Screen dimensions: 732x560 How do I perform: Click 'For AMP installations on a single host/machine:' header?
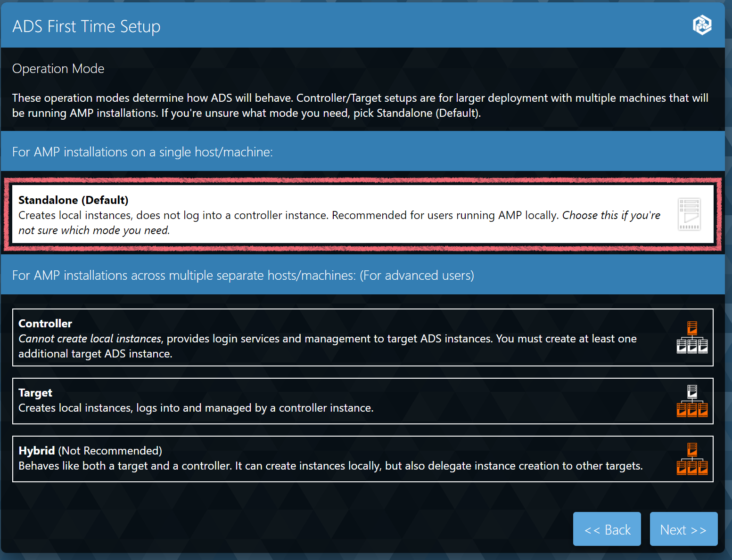click(142, 152)
